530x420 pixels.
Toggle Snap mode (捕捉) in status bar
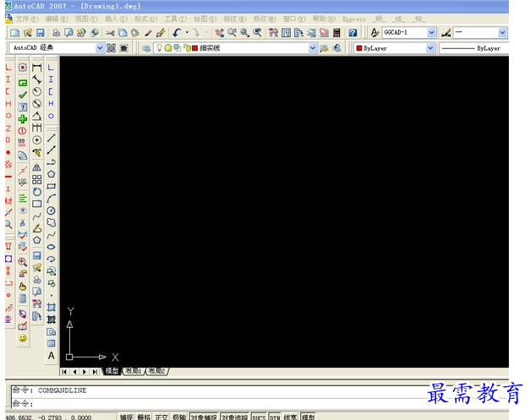[x=126, y=417]
